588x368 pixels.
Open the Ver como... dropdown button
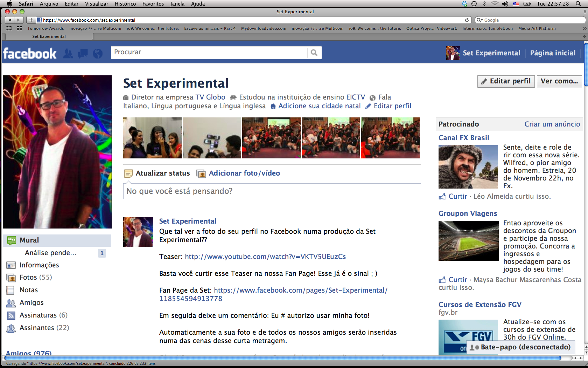(x=559, y=81)
